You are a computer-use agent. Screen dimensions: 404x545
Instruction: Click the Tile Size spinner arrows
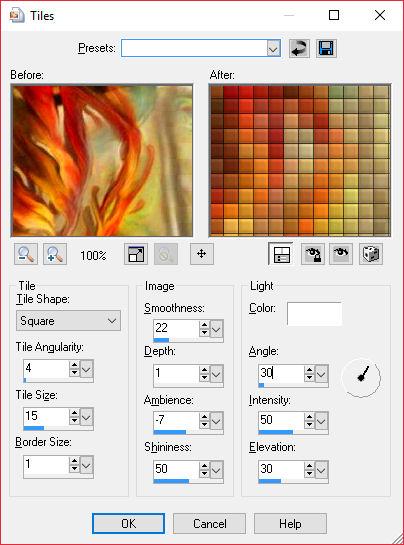74,416
